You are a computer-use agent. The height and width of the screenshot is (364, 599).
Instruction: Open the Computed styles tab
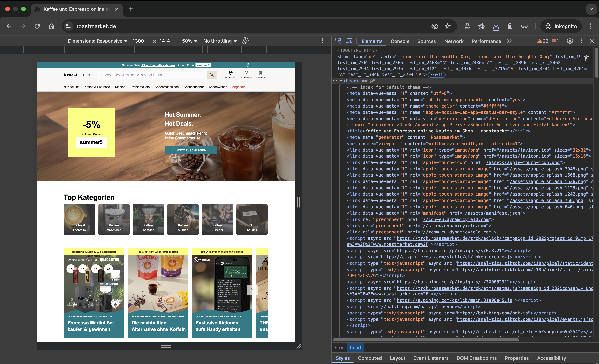click(x=370, y=358)
